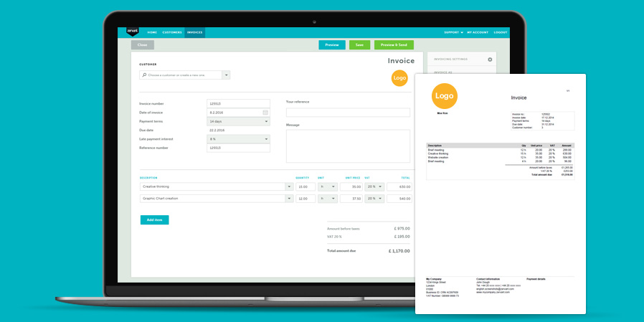The width and height of the screenshot is (644, 322).
Task: Click the orange Logo circle in invoice form
Action: coord(399,78)
